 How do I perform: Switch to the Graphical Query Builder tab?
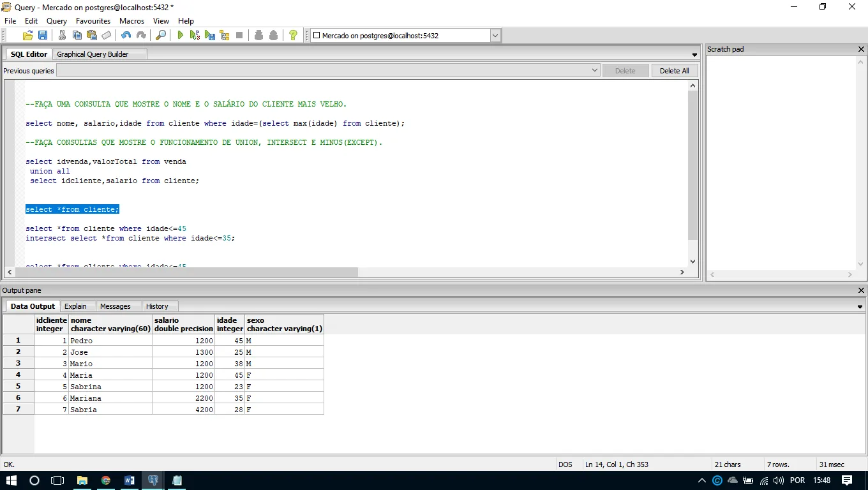[x=93, y=54]
